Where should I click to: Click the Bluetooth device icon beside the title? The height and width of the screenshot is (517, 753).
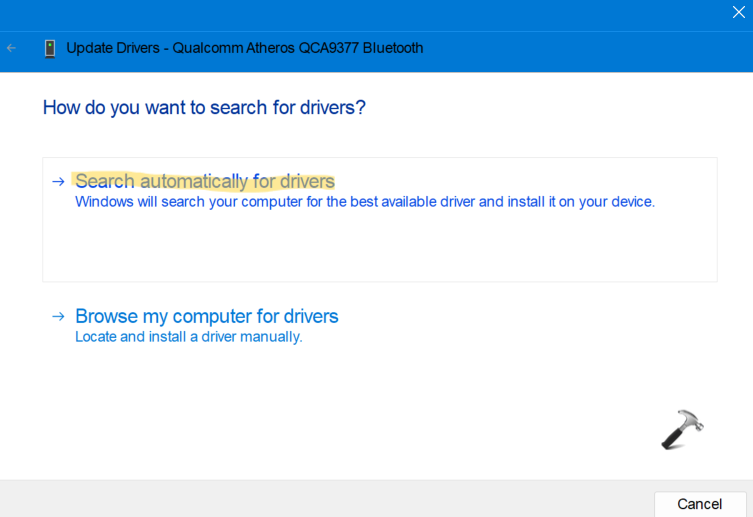tap(50, 48)
